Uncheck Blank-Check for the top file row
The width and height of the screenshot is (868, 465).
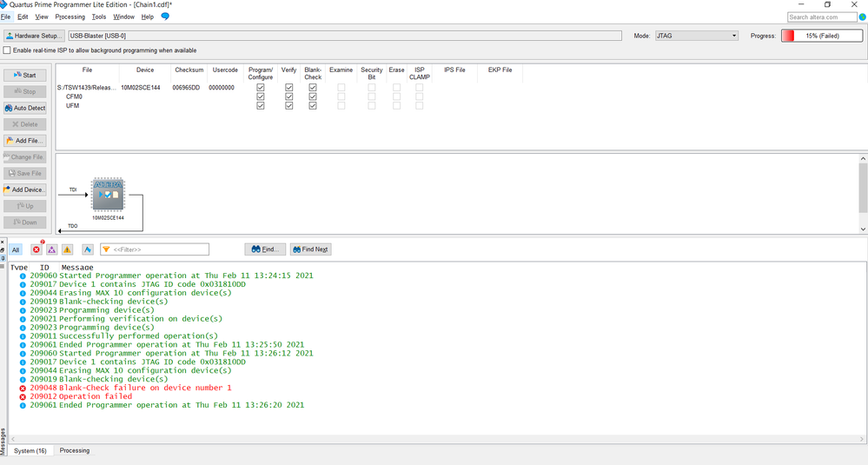tap(313, 88)
